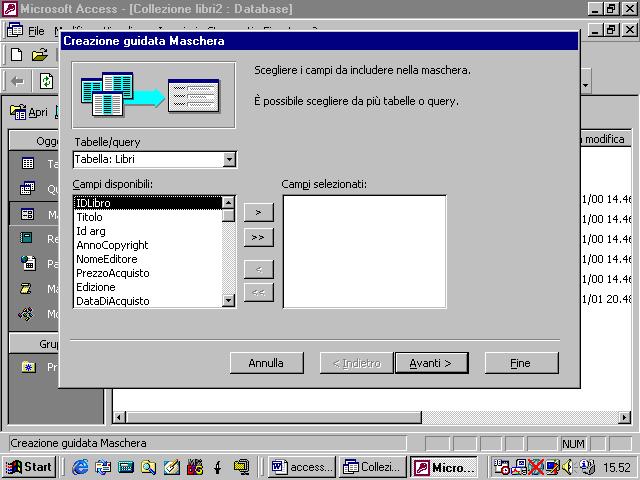Click the fields list scrollbar thumb

(x=229, y=215)
